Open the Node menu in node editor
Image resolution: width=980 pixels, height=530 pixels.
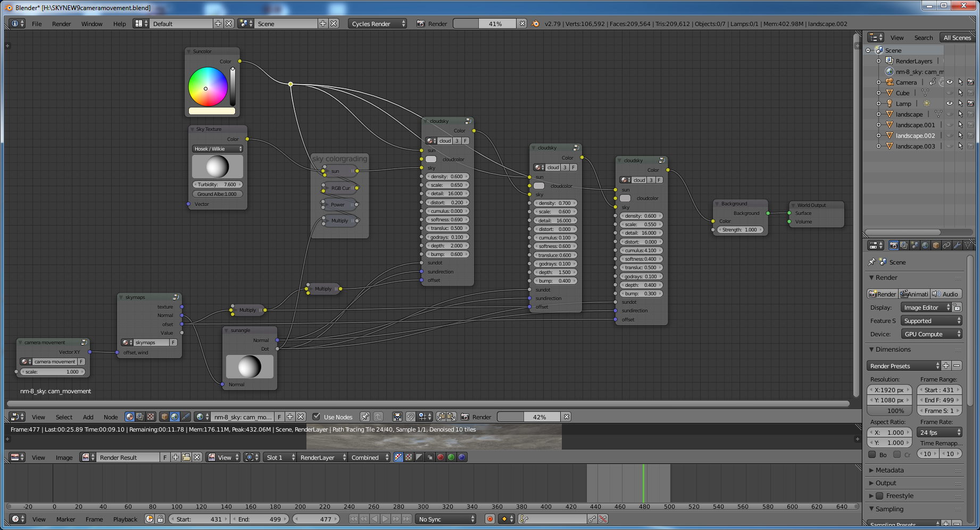pyautogui.click(x=111, y=417)
